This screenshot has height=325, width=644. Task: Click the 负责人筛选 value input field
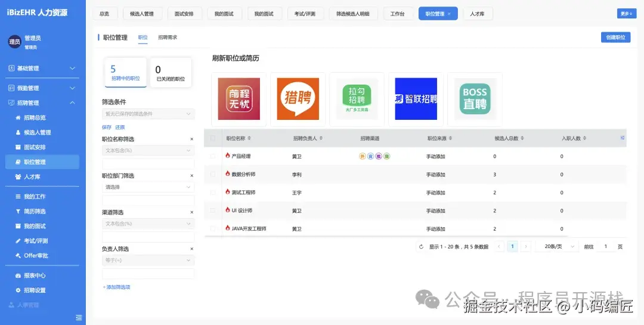tap(148, 273)
